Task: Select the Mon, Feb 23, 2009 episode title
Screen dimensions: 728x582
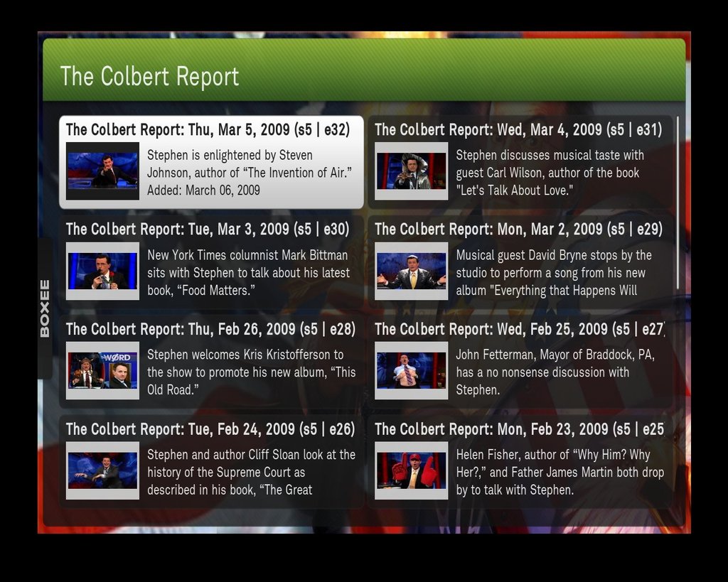Action: pos(519,429)
